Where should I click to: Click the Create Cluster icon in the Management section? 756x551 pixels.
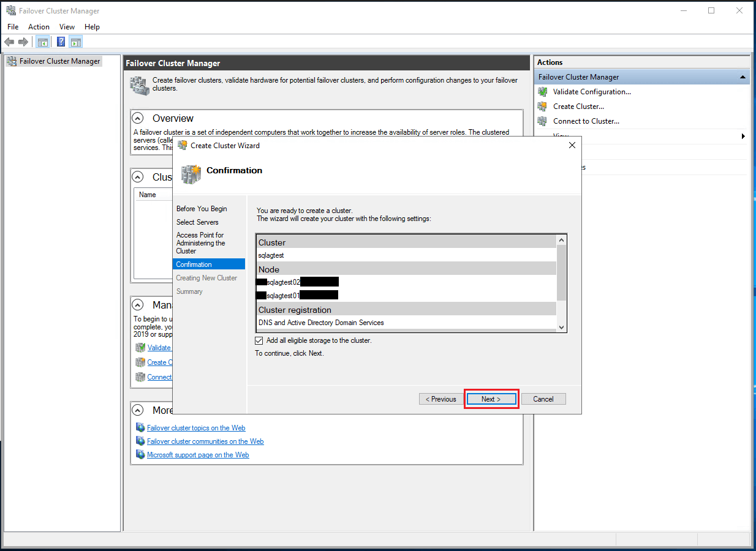pyautogui.click(x=140, y=362)
